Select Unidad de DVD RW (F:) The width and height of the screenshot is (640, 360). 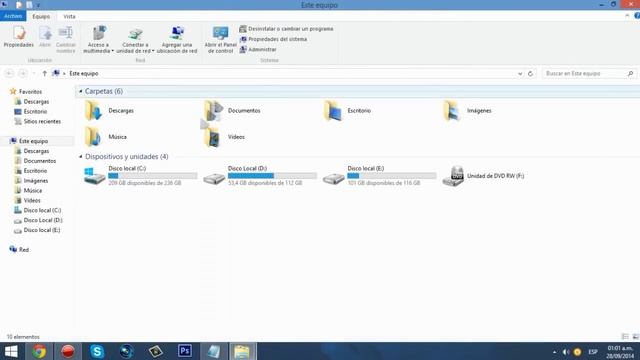[x=483, y=176]
